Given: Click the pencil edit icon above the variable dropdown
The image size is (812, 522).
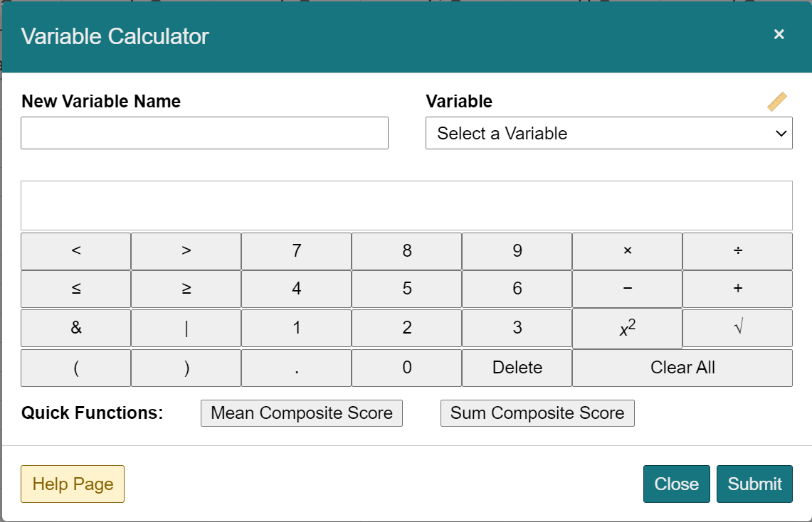Looking at the screenshot, I should pyautogui.click(x=777, y=100).
